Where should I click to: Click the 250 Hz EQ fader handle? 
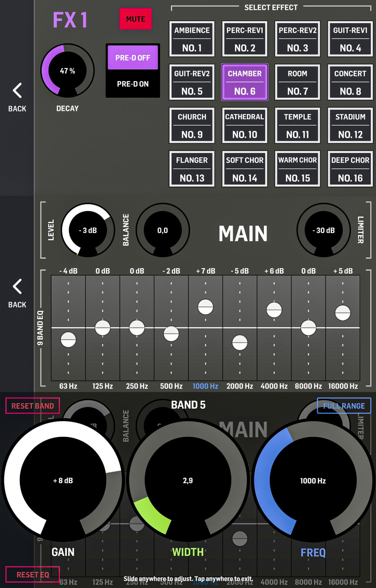tap(137, 328)
